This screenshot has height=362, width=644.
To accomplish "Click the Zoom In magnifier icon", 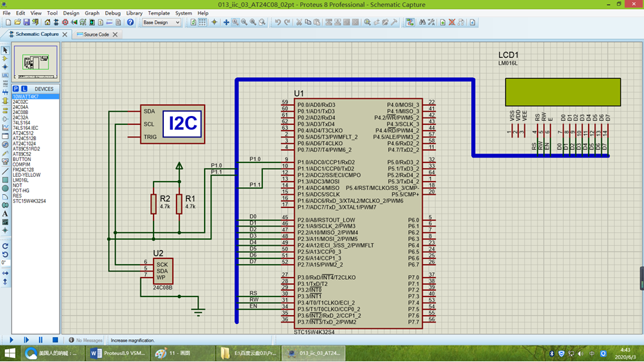I will (235, 22).
